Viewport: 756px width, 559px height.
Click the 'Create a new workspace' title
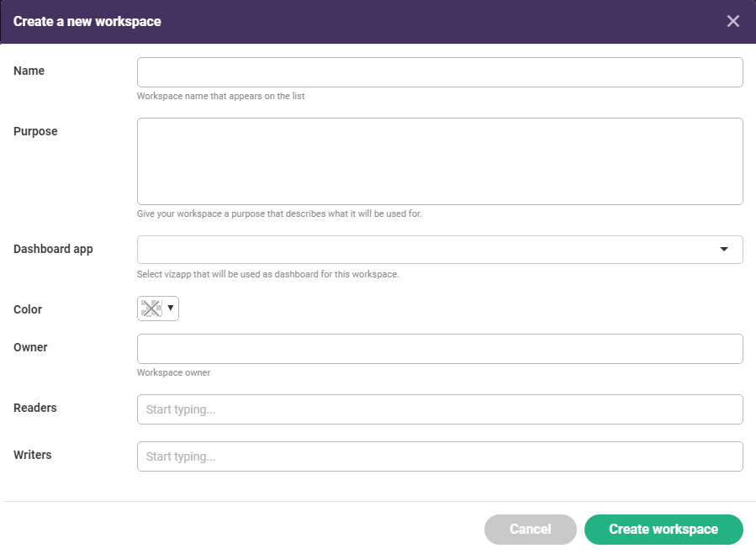[87, 22]
